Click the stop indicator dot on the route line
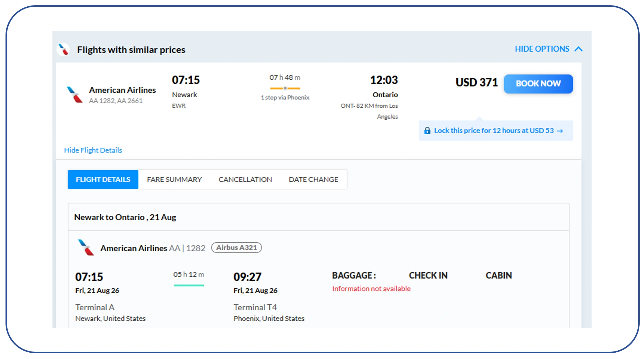 [285, 88]
